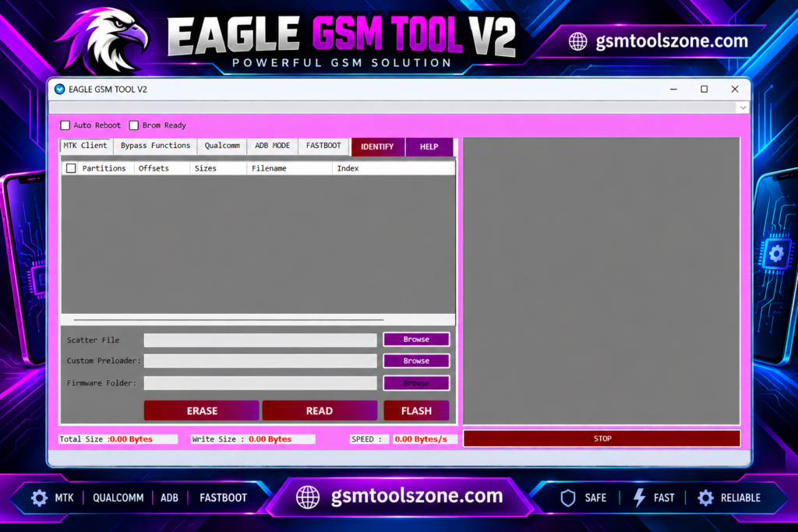Click the red STOP button
The height and width of the screenshot is (532, 798).
(602, 439)
